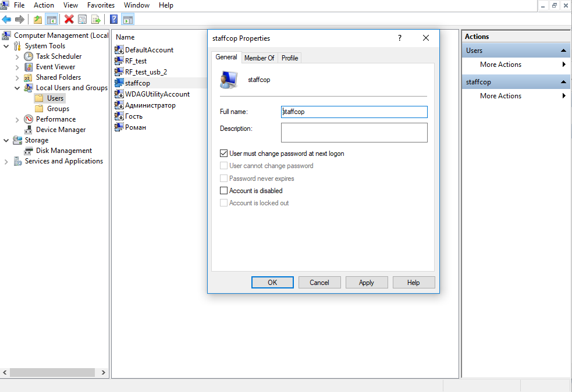Viewport: 572px width, 392px height.
Task: Click the tree scrollbar right arrow
Action: coord(103,372)
